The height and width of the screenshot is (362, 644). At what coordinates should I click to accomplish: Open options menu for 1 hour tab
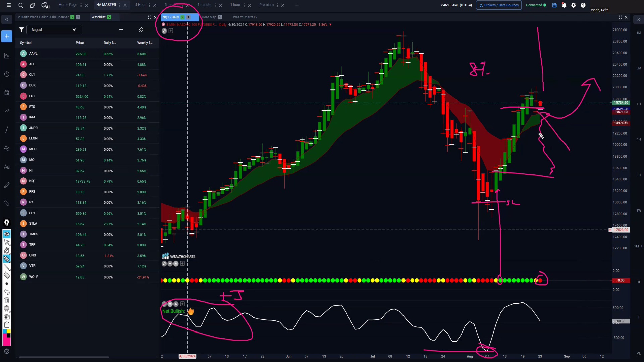[244, 5]
